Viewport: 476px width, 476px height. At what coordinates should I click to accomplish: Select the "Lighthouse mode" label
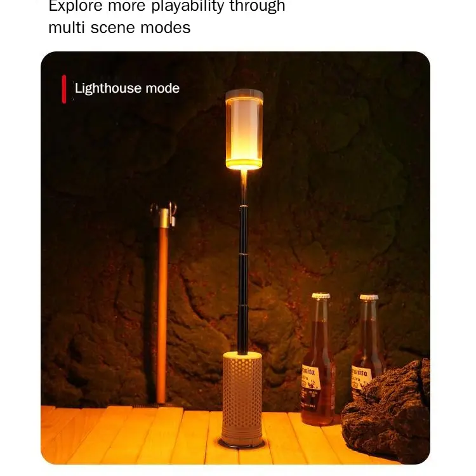click(127, 88)
